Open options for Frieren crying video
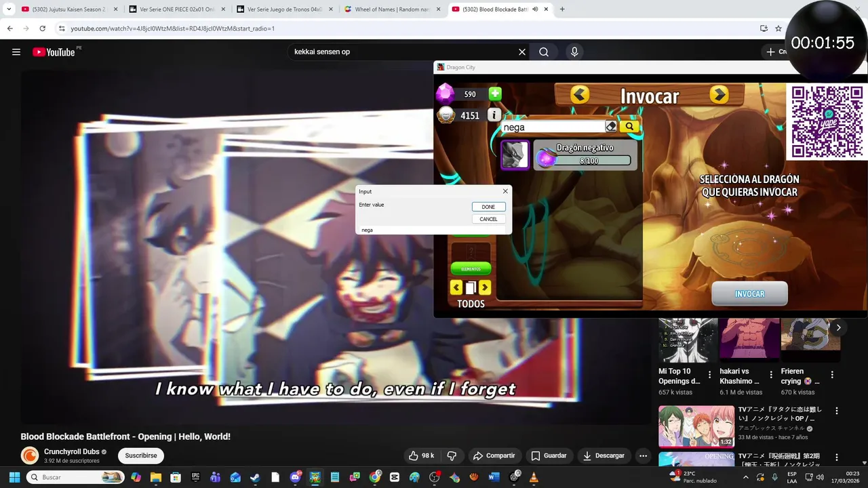The height and width of the screenshot is (488, 868). (832, 375)
